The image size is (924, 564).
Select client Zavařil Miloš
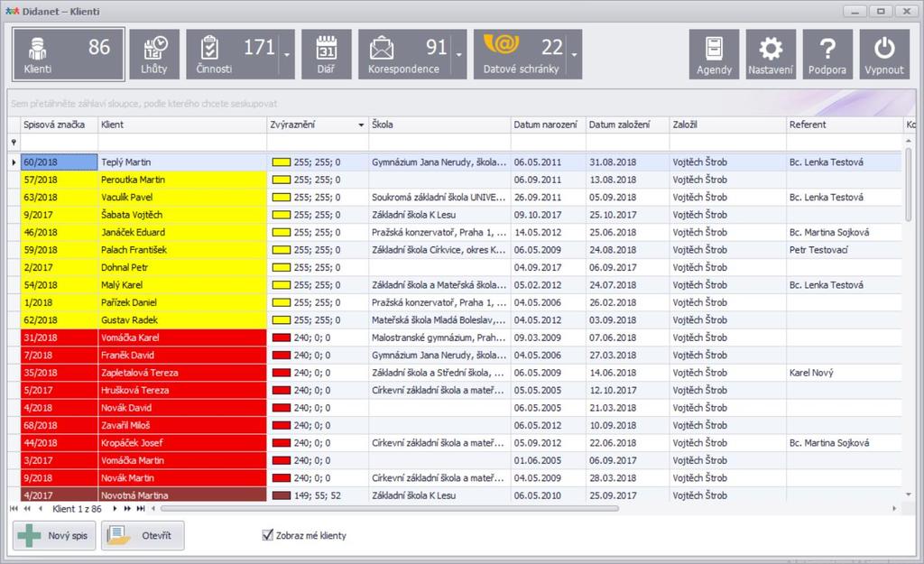pyautogui.click(x=182, y=426)
